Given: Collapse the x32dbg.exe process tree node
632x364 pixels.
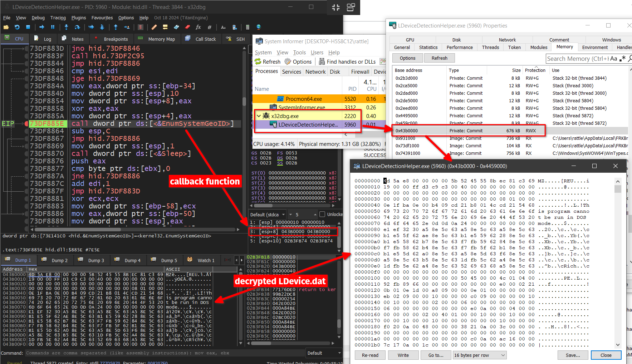Looking at the screenshot, I should pyautogui.click(x=259, y=116).
